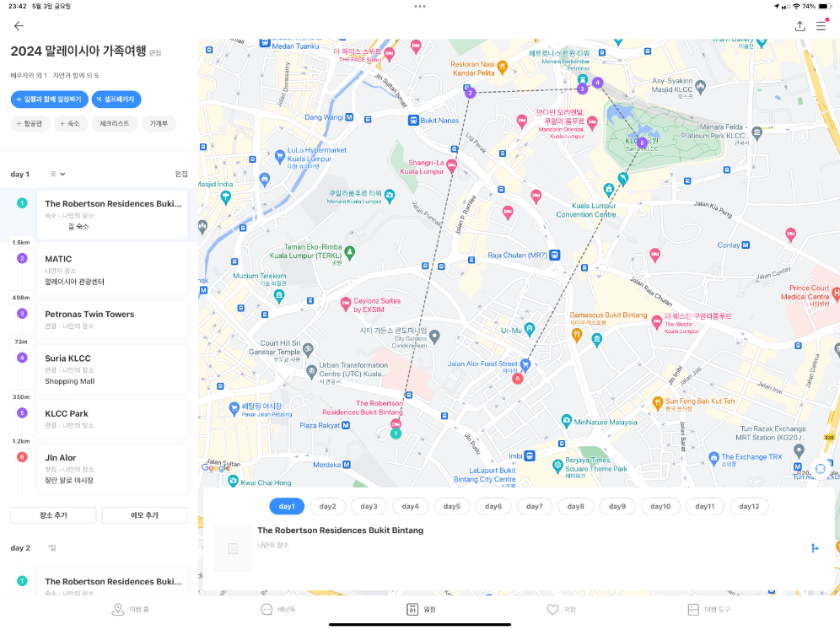Open day 1 Robertson Residences itinerary card
The image size is (840, 630).
click(112, 214)
